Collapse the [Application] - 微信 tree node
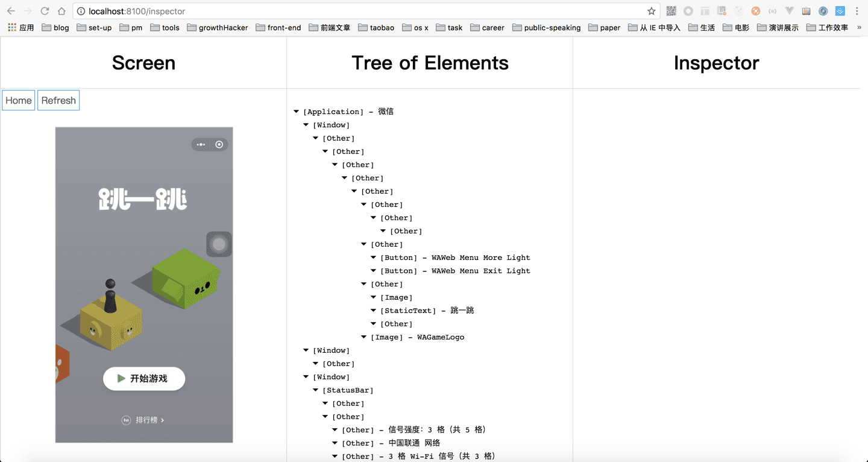 point(297,112)
